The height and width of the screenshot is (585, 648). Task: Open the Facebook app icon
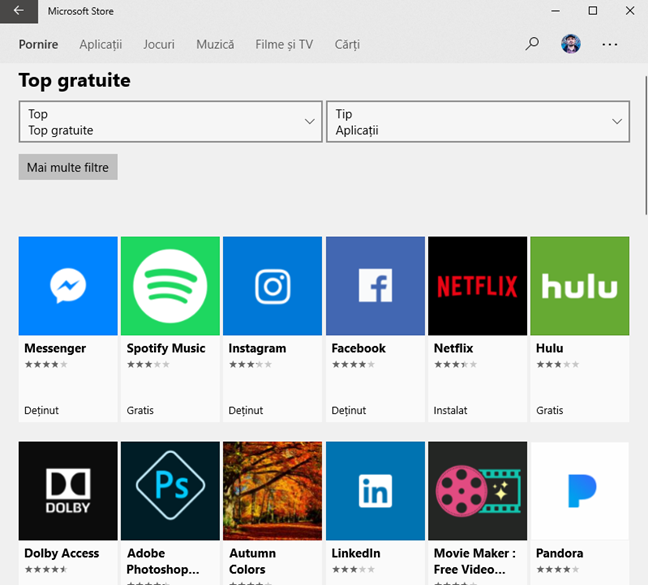(375, 286)
